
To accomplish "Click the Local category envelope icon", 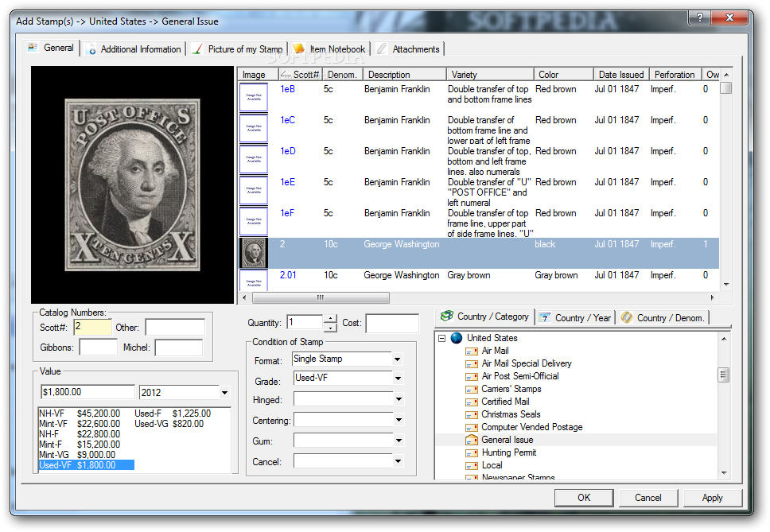I will click(472, 466).
